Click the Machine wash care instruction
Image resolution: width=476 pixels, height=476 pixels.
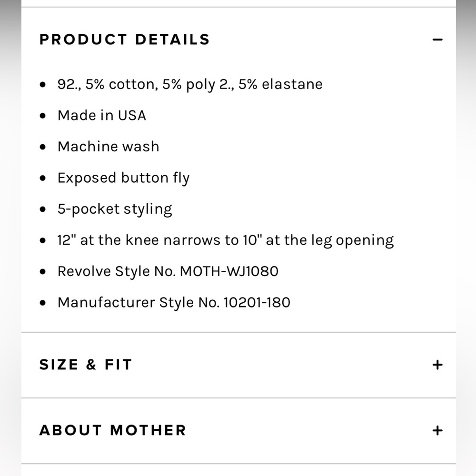click(x=108, y=147)
